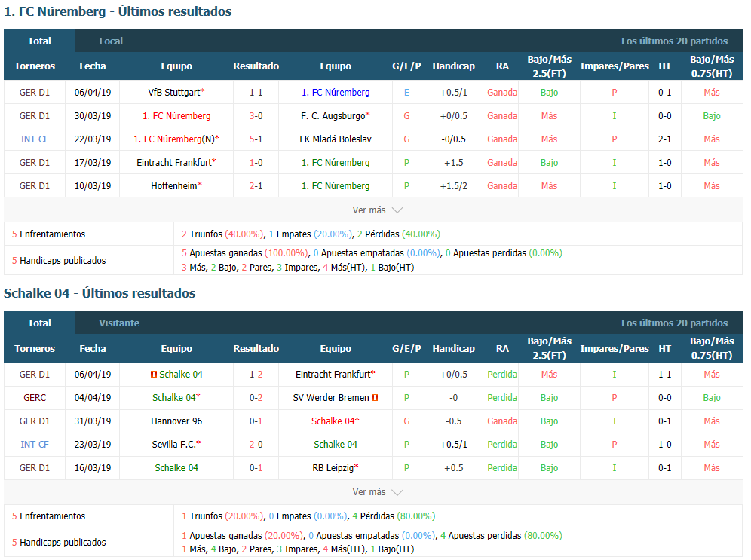Click the 0-2 result against Werder Bremen

coord(256,398)
